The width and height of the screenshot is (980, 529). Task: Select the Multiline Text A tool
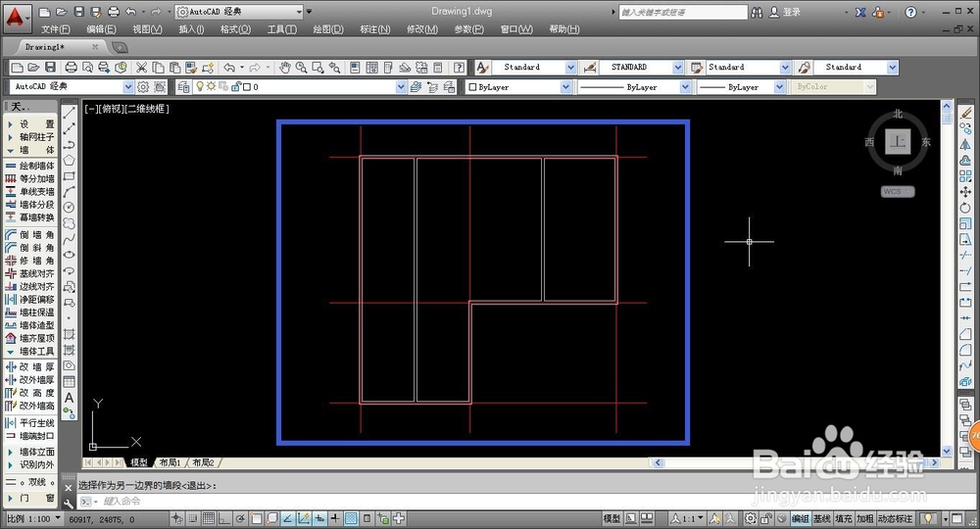[70, 398]
